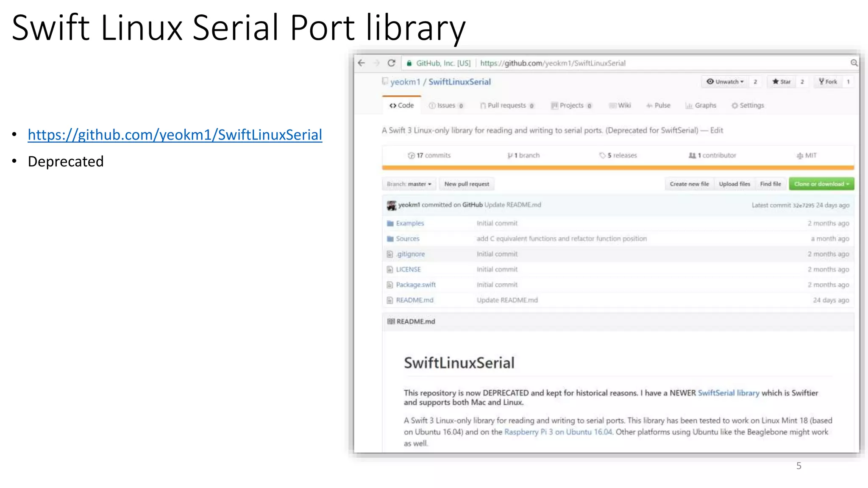
Task: Click the watchers count 2
Action: point(755,82)
